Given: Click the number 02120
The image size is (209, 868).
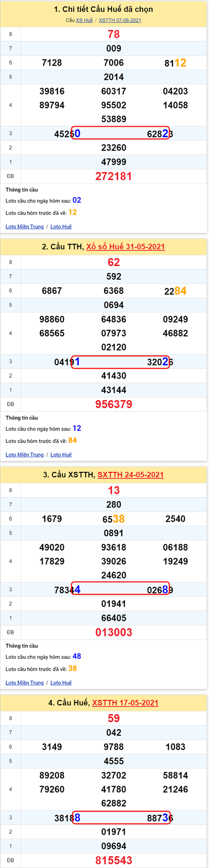Looking at the screenshot, I should pos(114,347).
